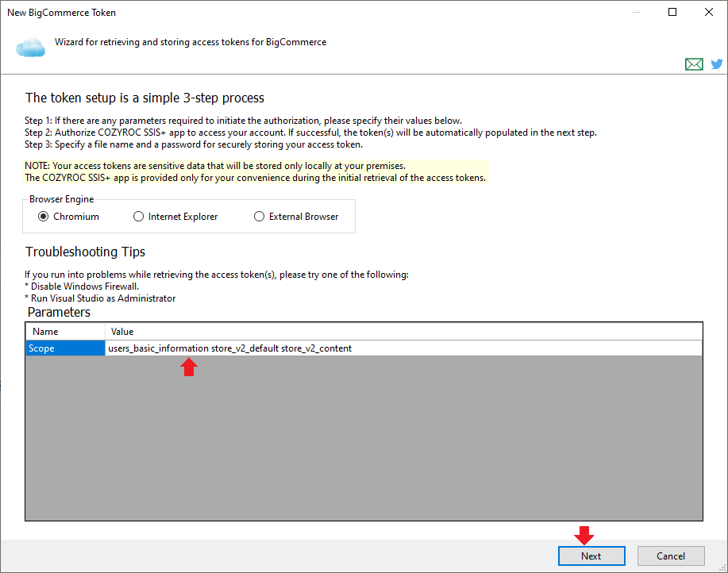Click the 'simple 3-step process' heading
The width and height of the screenshot is (728, 573).
click(144, 98)
